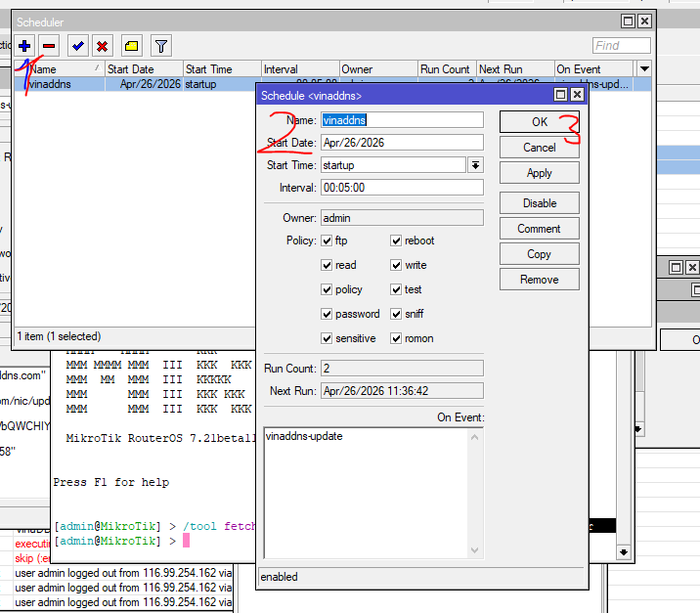700x613 pixels.
Task: Click the Interval input field
Action: [402, 188]
